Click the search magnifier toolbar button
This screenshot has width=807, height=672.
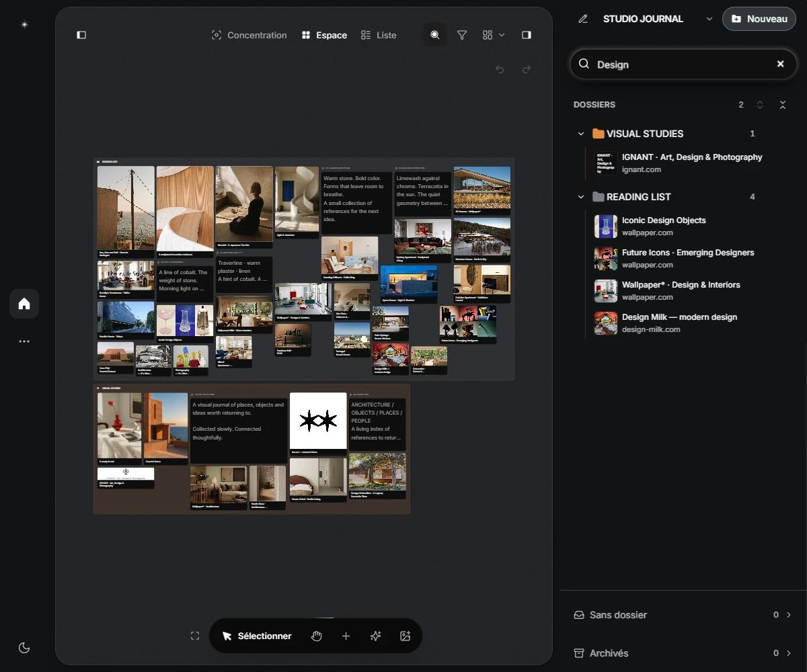[x=435, y=35]
